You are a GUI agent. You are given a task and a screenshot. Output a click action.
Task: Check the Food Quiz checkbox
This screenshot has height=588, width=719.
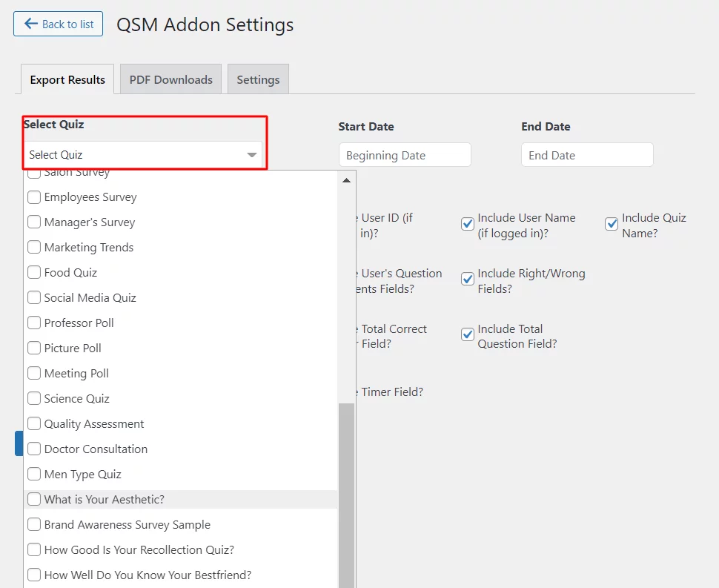(x=34, y=273)
